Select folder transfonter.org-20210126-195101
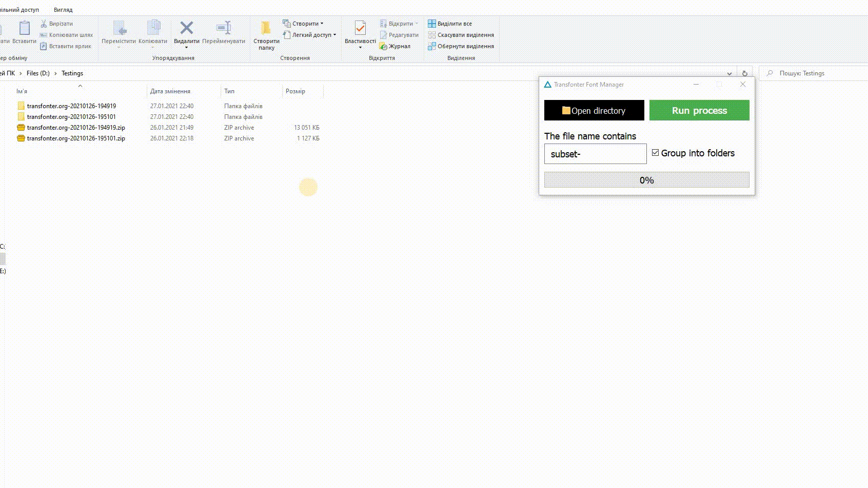 71,117
